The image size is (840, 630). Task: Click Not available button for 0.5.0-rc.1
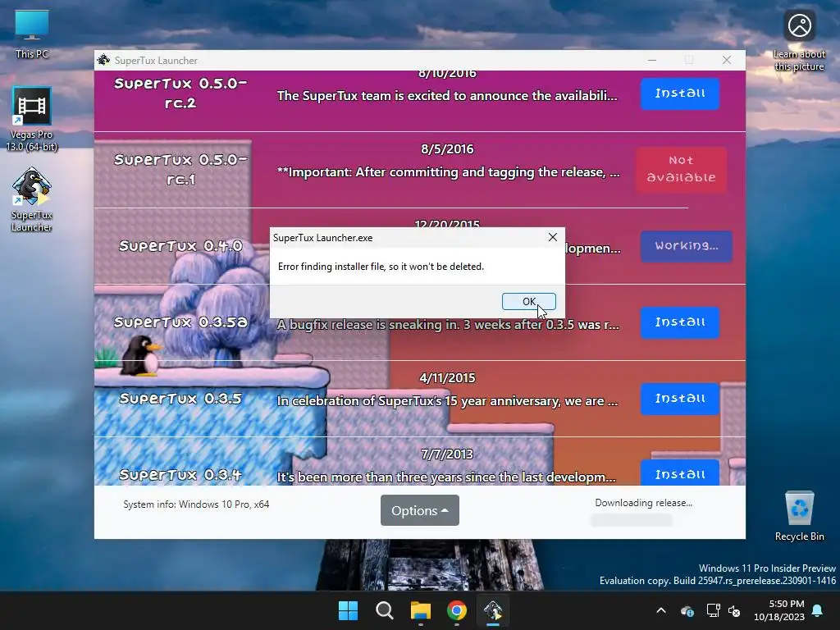[x=681, y=169]
